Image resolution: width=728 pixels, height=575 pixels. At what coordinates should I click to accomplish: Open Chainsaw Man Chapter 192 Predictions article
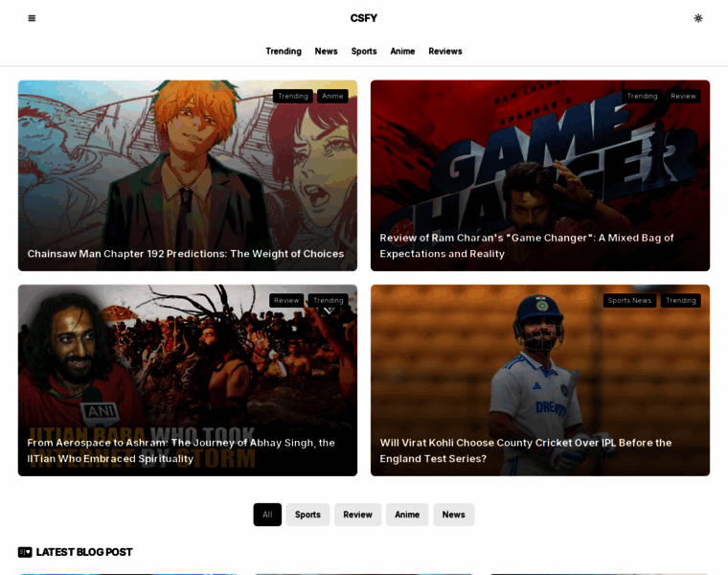[186, 254]
